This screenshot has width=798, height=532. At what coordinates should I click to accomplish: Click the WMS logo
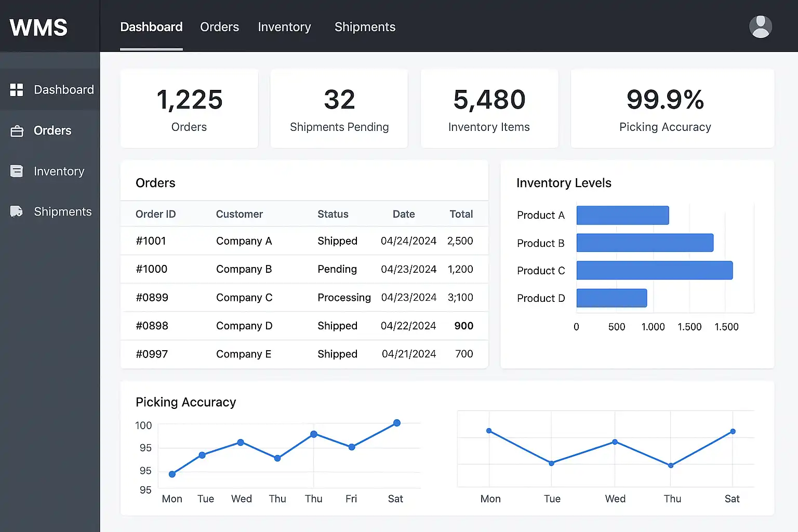pyautogui.click(x=38, y=28)
